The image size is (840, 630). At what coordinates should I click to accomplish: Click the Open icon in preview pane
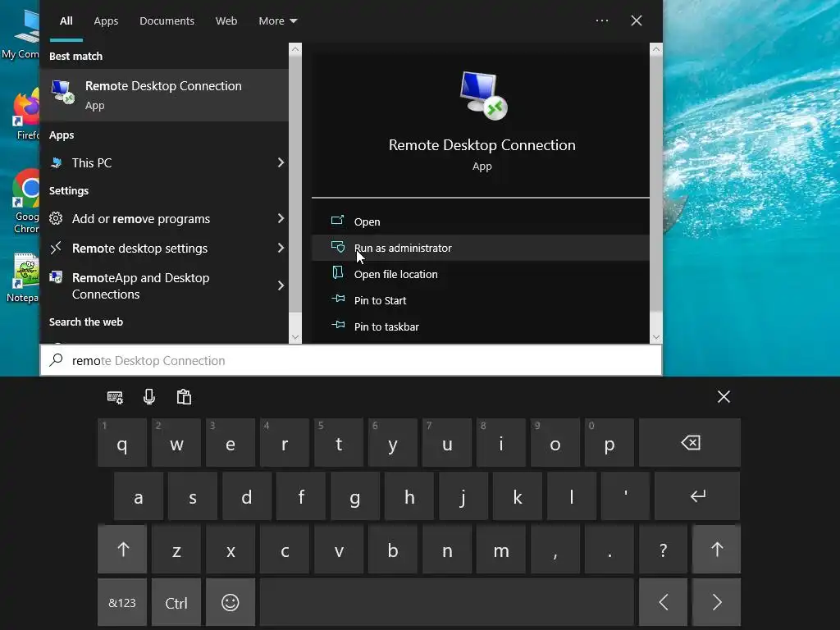(337, 220)
